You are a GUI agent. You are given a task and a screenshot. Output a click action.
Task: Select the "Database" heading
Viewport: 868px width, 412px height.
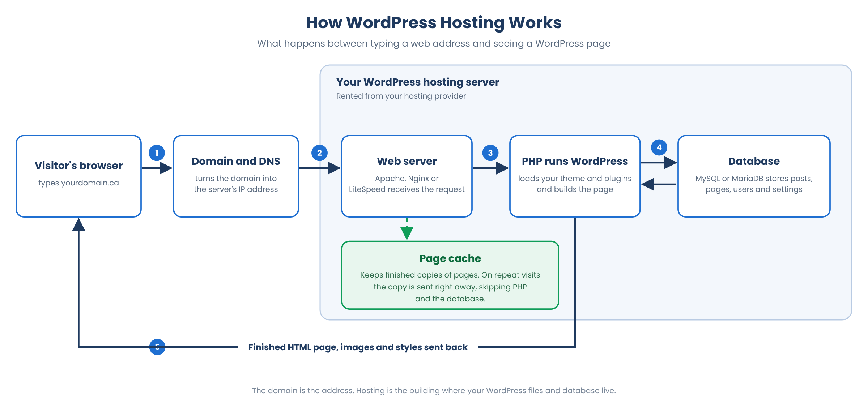point(754,161)
